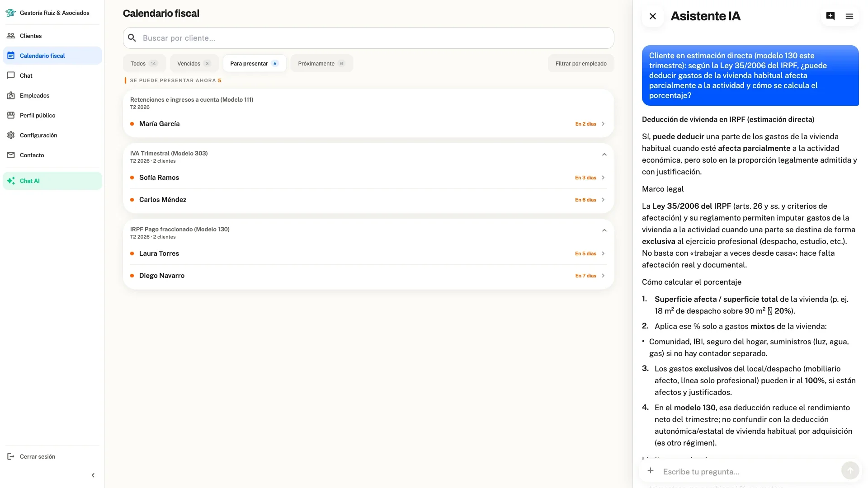868x488 pixels.
Task: Click the Calendario fiscal calendar icon
Action: (11, 56)
